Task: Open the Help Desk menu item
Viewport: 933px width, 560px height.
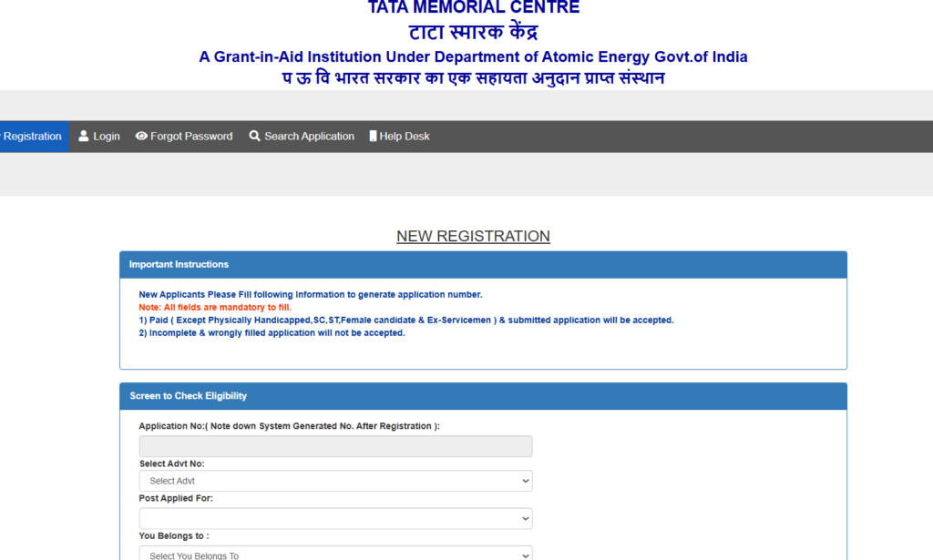Action: 399,137
